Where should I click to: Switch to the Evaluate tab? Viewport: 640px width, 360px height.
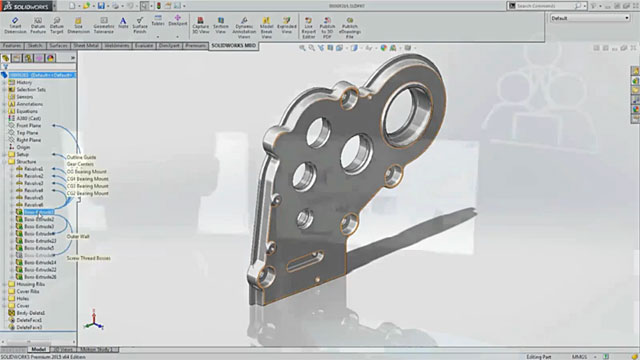click(x=144, y=46)
